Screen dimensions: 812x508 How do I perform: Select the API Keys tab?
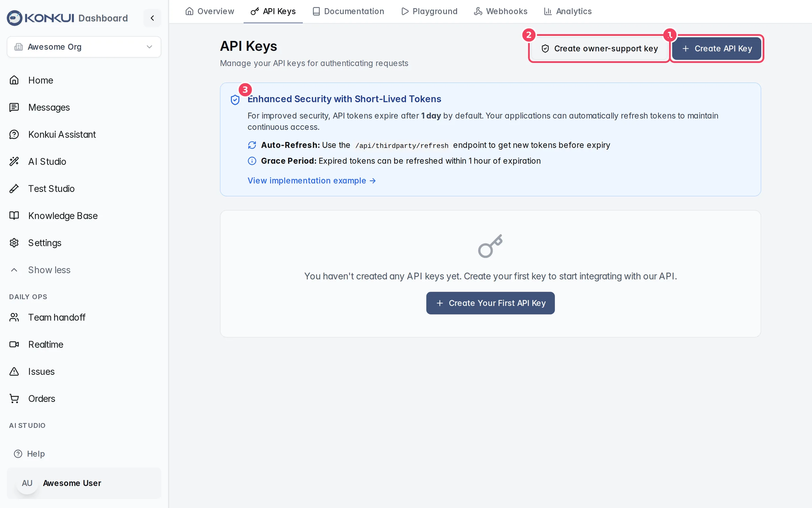click(273, 12)
